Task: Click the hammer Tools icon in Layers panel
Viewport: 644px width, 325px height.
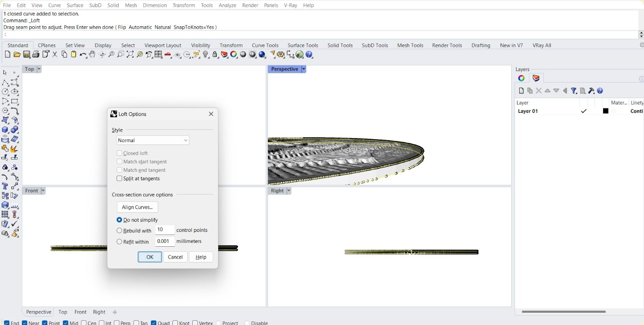Action: (591, 91)
